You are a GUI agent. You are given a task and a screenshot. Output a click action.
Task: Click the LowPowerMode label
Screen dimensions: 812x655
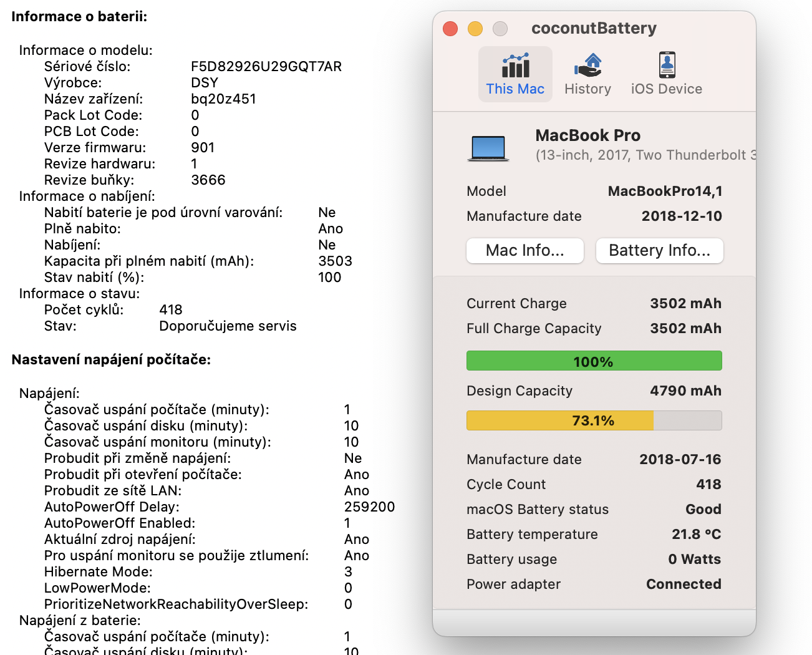pos(97,588)
